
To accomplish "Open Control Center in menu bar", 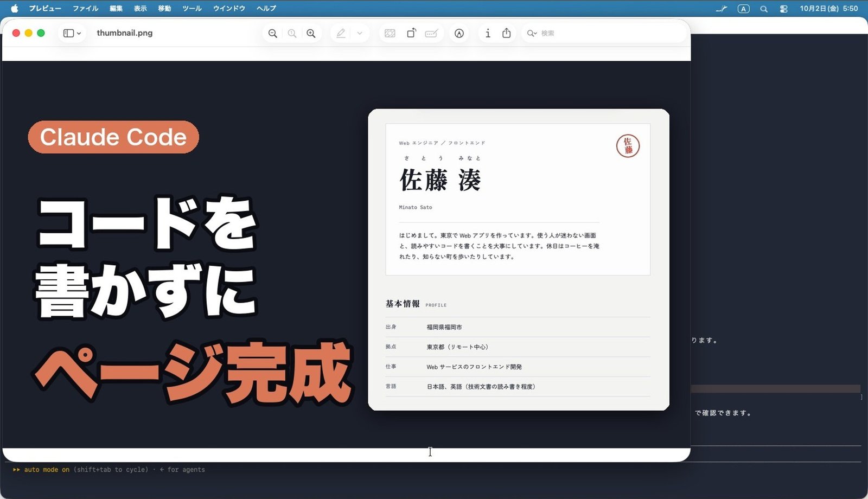I will coord(783,9).
